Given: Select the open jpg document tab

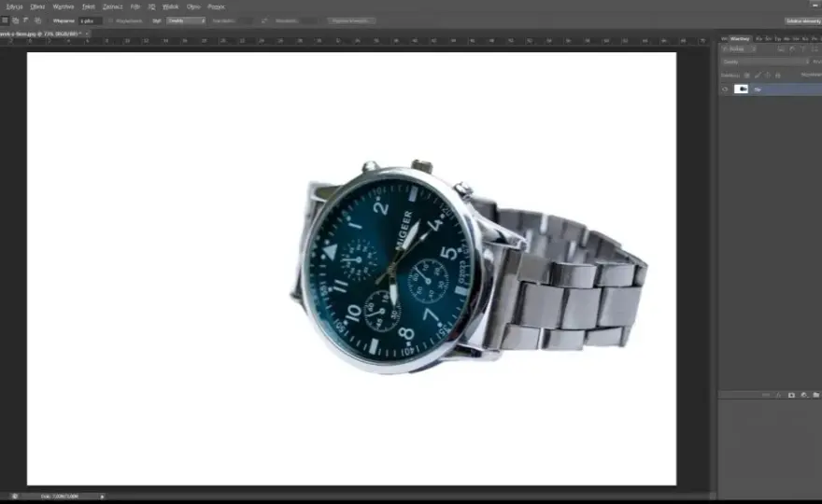Looking at the screenshot, I should tap(40, 34).
